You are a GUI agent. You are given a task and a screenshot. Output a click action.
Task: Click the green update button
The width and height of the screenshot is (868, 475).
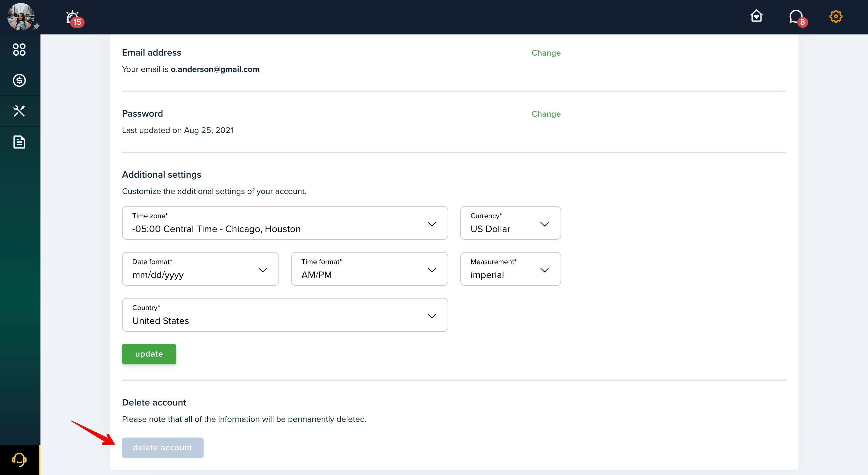point(149,354)
